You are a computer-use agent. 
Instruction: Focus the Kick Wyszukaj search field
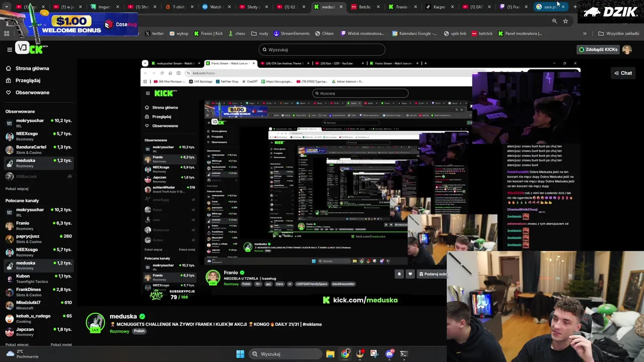coord(322,49)
